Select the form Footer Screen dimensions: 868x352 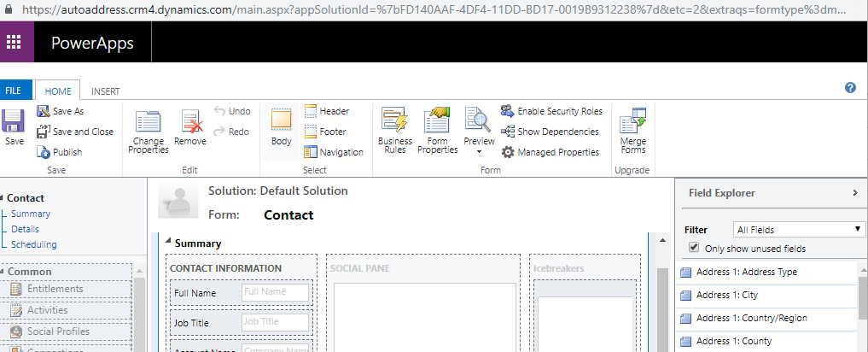pyautogui.click(x=325, y=132)
